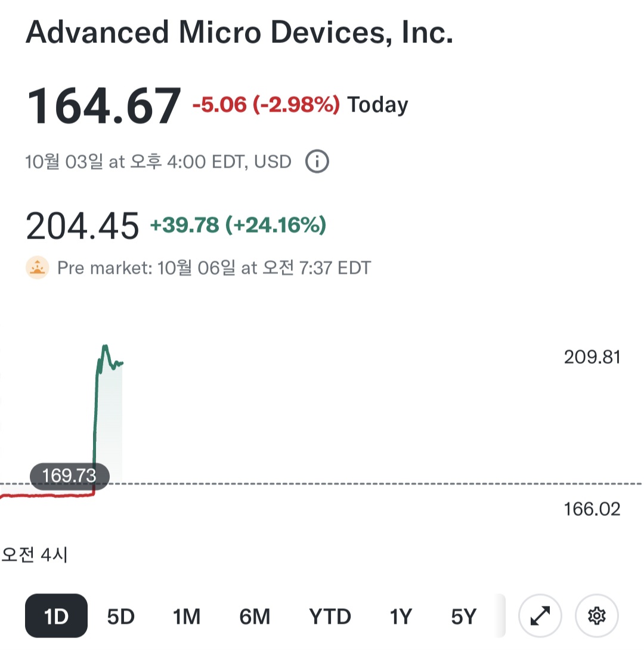Click the pre-market sunrise icon
Screen dimensions: 644x650
tap(38, 268)
